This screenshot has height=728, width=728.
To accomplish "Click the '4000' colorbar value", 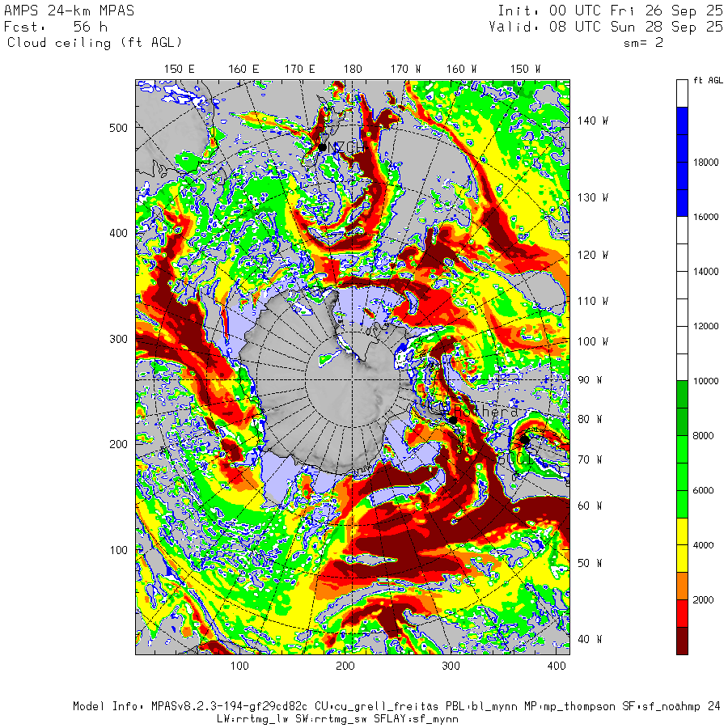I will pos(704,545).
